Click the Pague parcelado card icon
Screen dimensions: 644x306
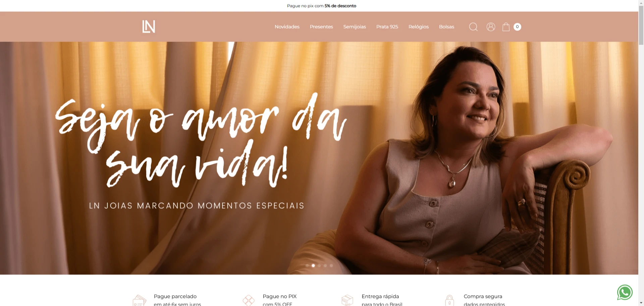click(140, 300)
